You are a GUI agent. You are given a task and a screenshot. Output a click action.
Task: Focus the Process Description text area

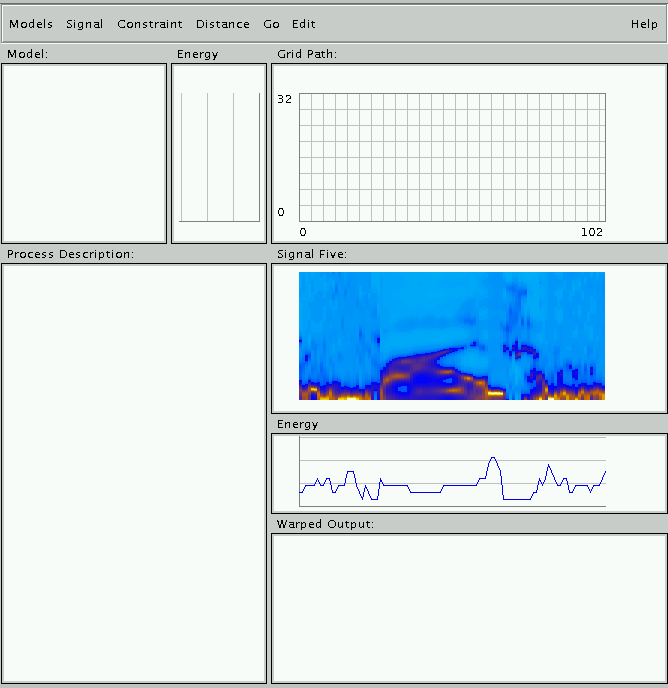133,472
